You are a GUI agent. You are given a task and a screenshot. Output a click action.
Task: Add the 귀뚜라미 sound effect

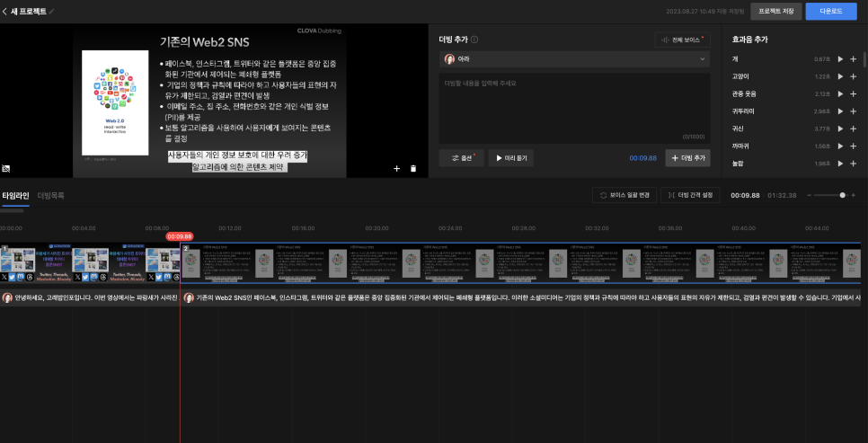point(853,111)
